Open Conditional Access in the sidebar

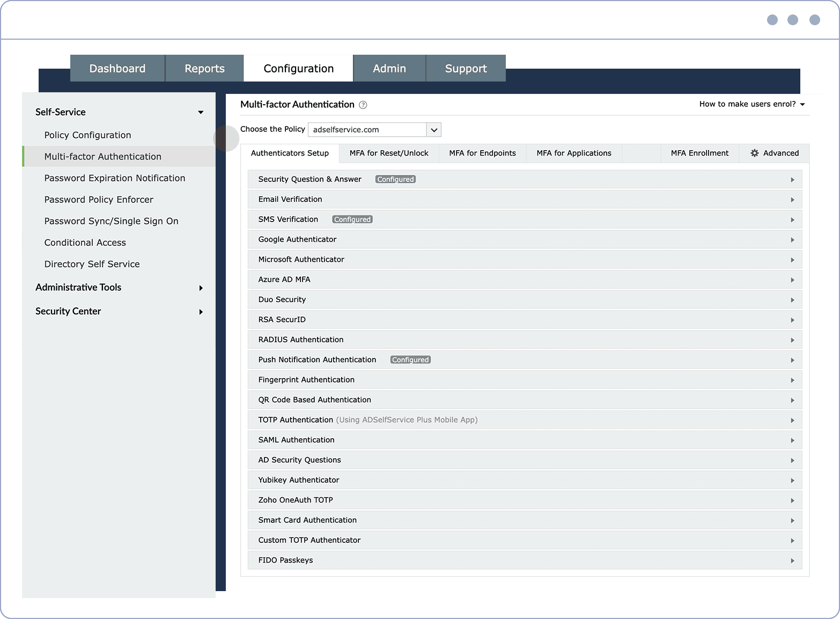[85, 242]
